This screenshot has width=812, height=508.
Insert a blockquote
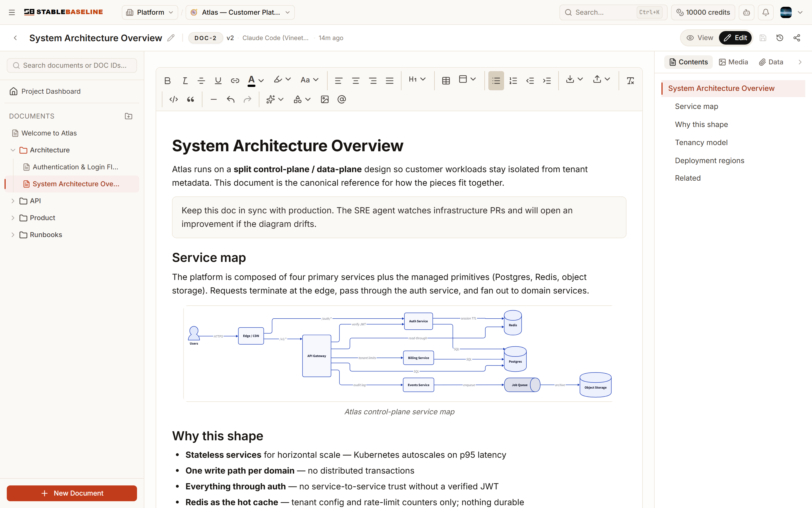point(191,99)
